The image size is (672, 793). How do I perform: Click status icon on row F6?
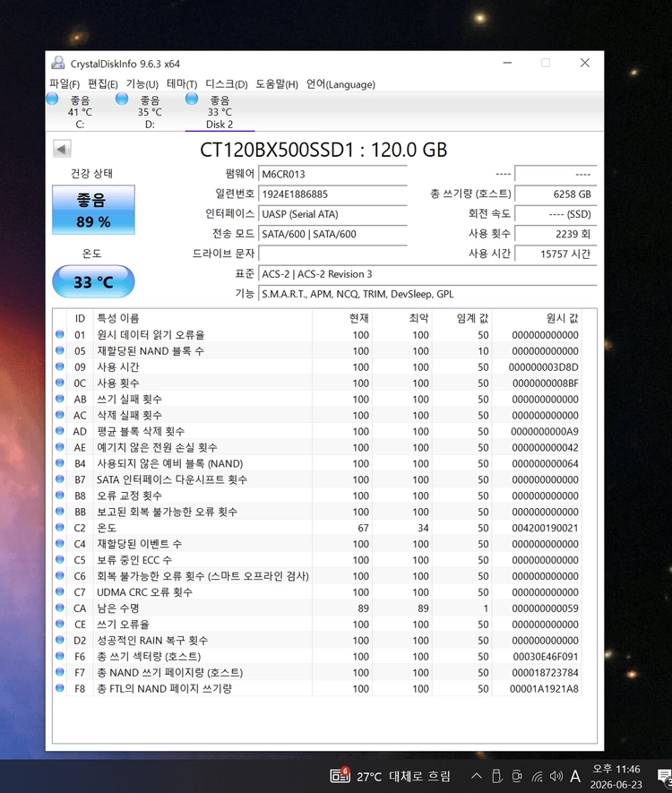60,657
